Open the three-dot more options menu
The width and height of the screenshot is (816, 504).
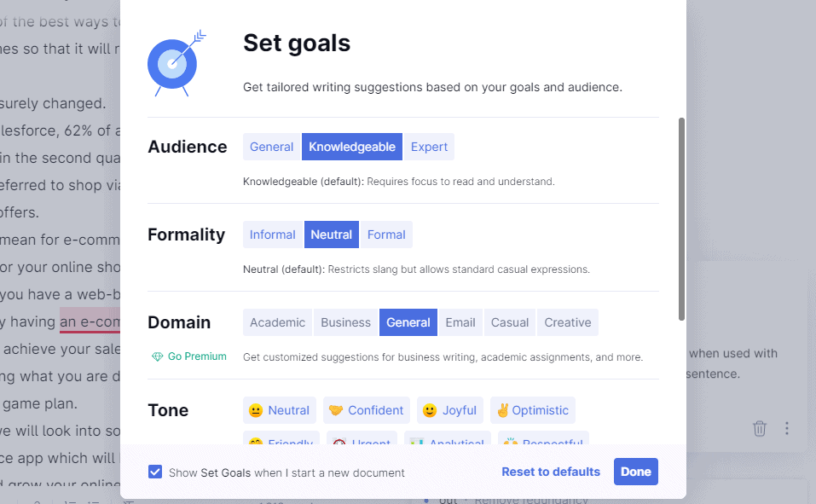tap(787, 428)
